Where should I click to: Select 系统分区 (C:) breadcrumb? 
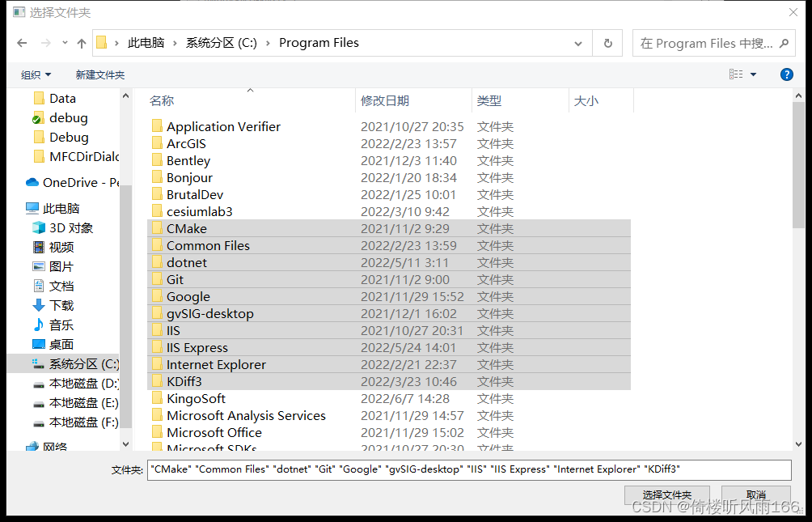point(221,43)
